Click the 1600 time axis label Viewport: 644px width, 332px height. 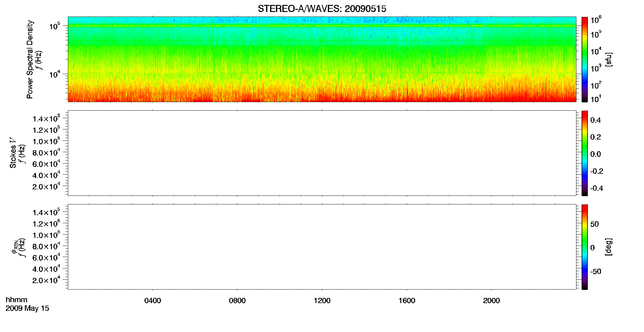tap(407, 301)
